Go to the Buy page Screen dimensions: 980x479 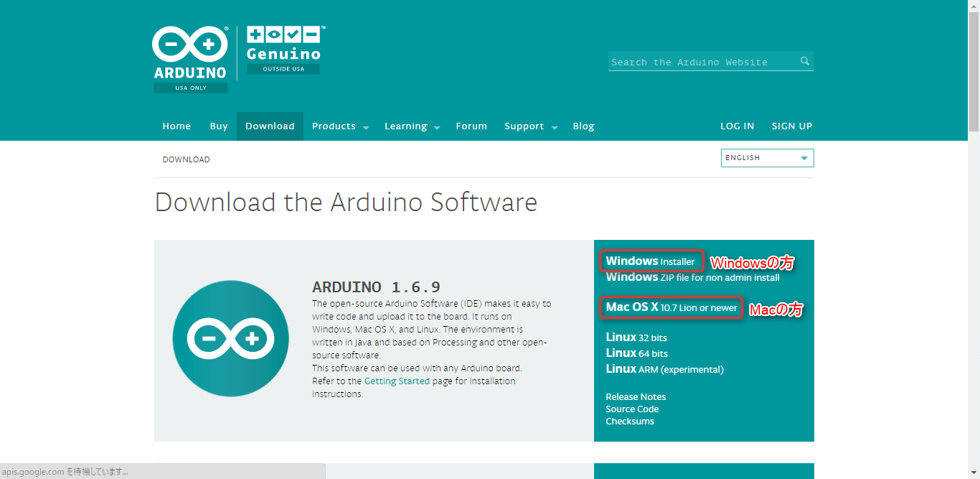[x=219, y=126]
